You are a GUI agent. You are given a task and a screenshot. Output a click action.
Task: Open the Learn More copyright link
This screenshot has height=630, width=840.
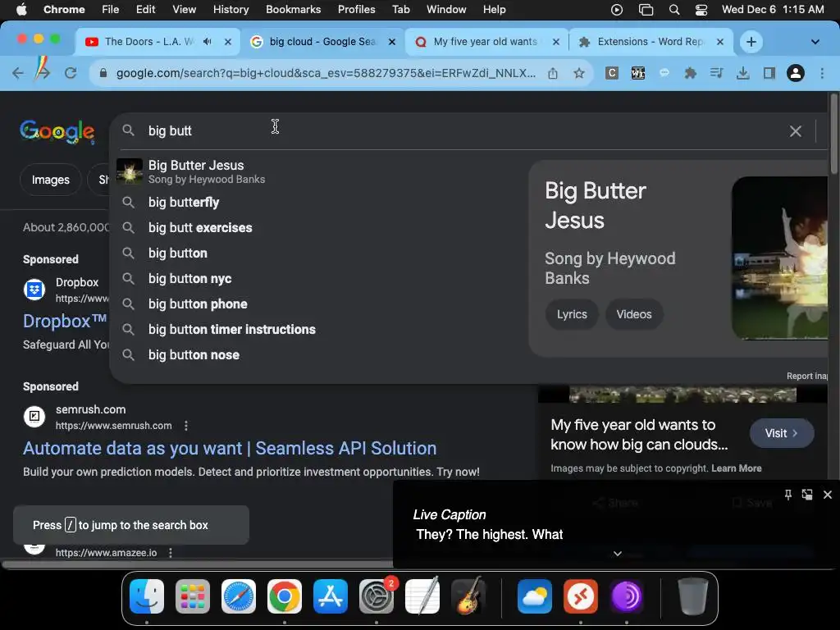(x=736, y=468)
